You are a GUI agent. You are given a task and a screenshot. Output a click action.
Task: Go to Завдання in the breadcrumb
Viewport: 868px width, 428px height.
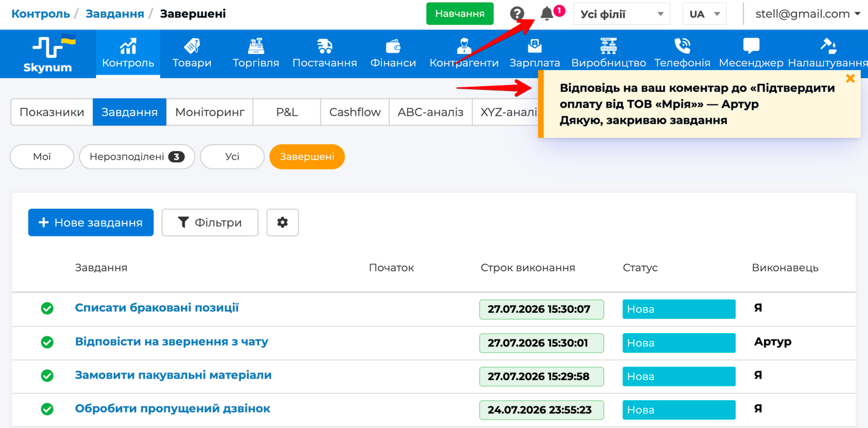(x=115, y=13)
